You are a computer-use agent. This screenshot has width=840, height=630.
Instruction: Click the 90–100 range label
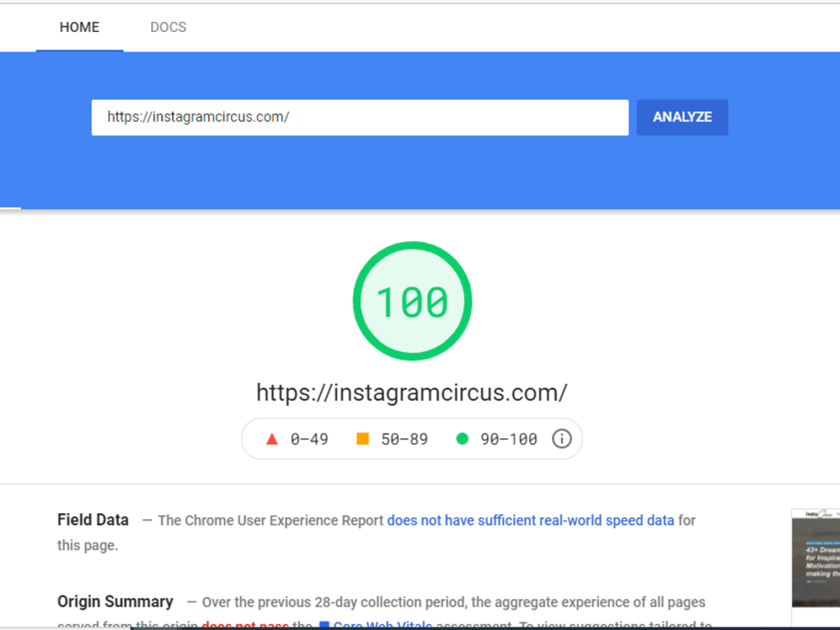508,439
